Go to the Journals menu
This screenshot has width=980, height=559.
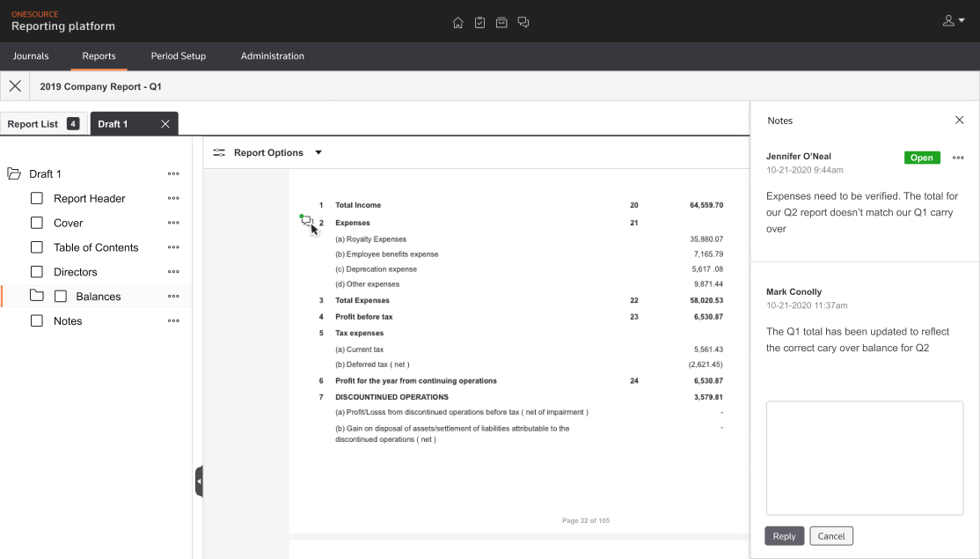(x=31, y=56)
